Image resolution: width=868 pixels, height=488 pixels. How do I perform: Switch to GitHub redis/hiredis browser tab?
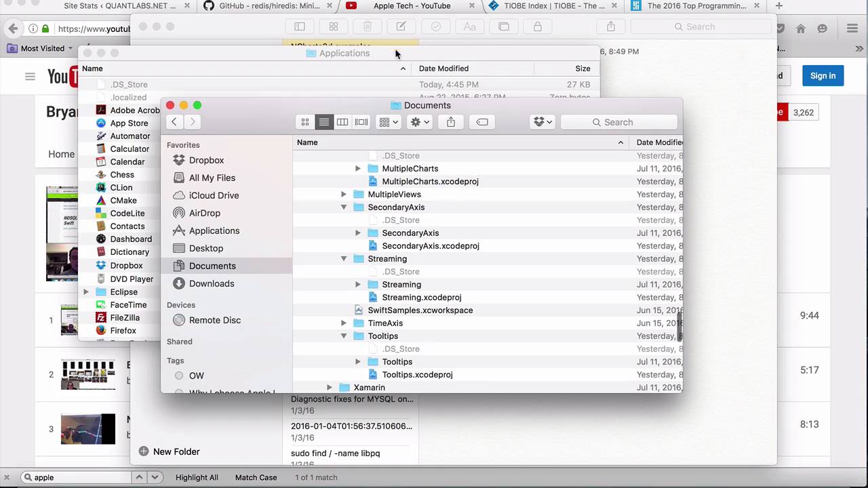pos(268,6)
